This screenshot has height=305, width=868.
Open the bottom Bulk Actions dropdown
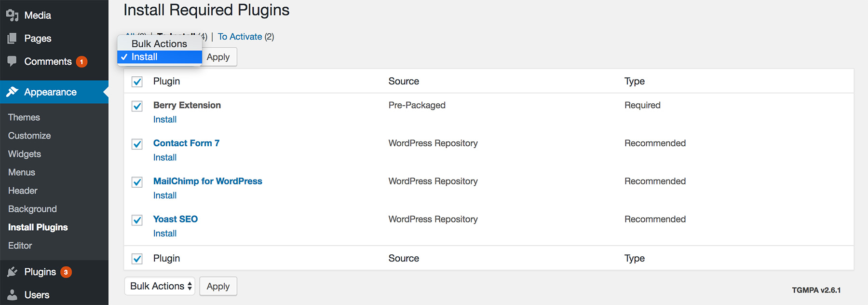[159, 286]
